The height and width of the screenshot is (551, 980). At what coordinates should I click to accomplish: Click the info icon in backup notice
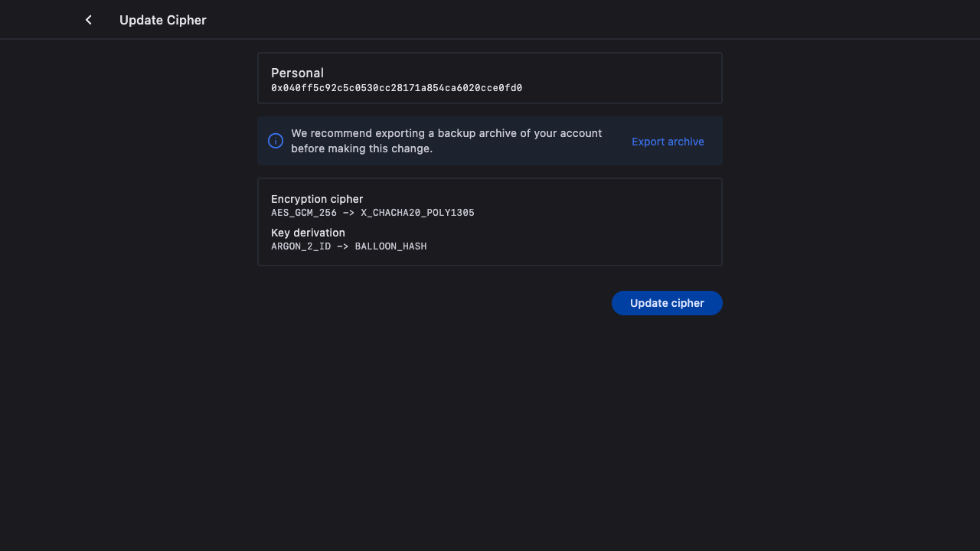[276, 141]
